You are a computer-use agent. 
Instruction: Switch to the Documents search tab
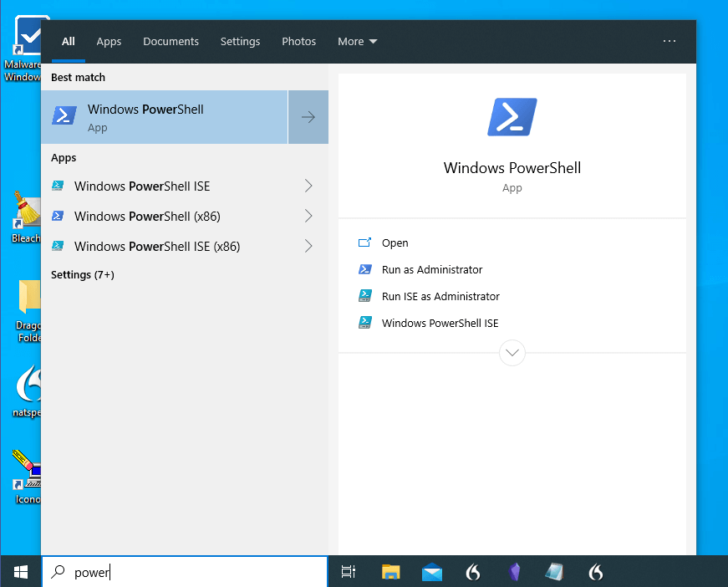[x=171, y=42]
